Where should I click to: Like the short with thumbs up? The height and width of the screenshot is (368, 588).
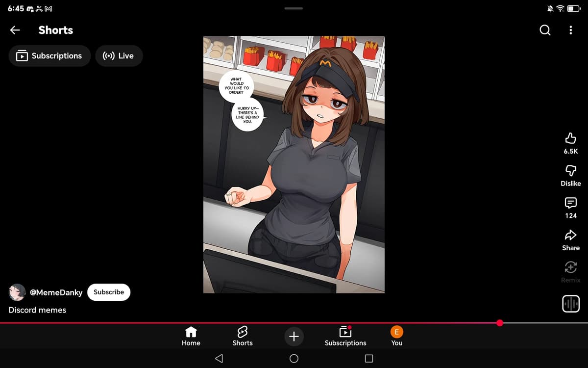pyautogui.click(x=571, y=138)
